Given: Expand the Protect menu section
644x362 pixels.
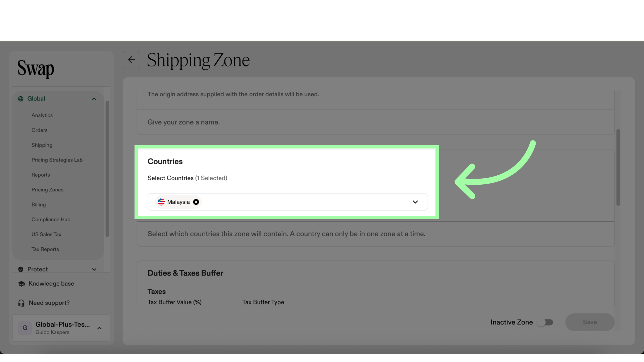Looking at the screenshot, I should coord(94,269).
